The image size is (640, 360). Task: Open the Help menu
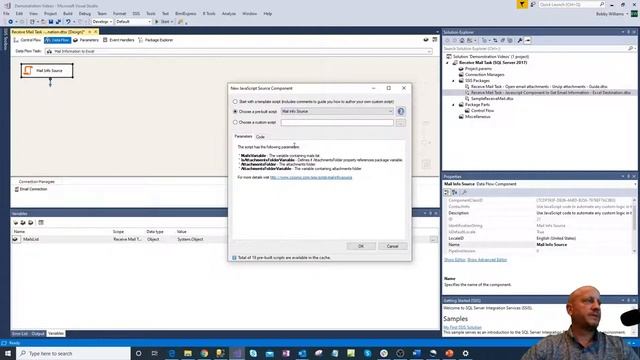(x=268, y=14)
